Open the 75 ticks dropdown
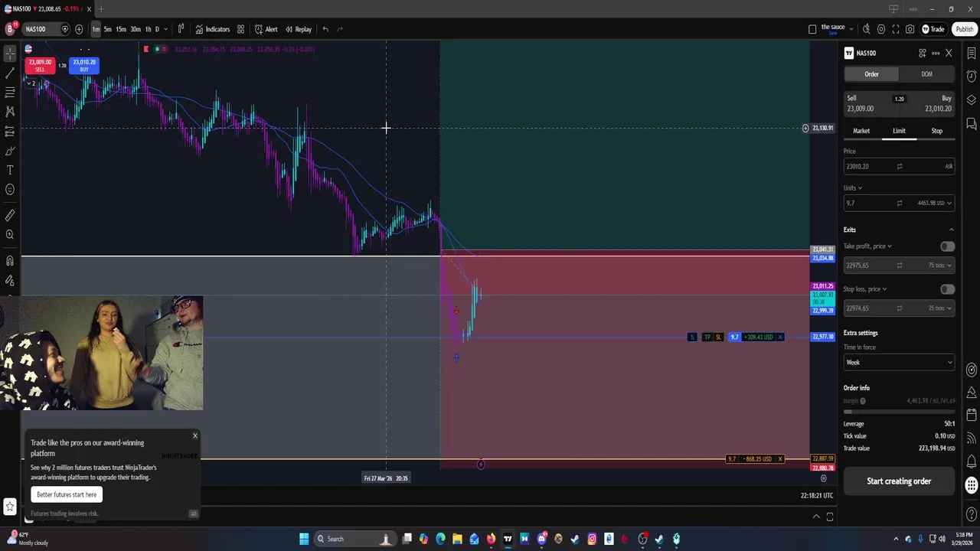 point(940,266)
